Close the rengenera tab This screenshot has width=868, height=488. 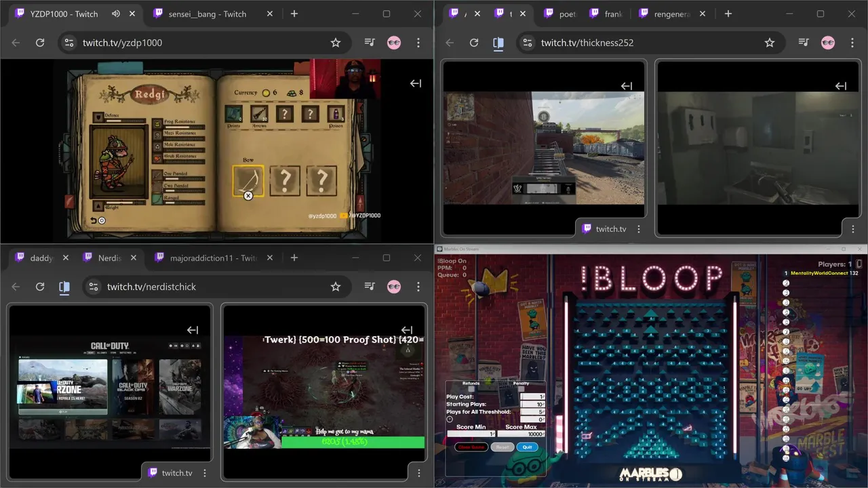[x=703, y=14]
